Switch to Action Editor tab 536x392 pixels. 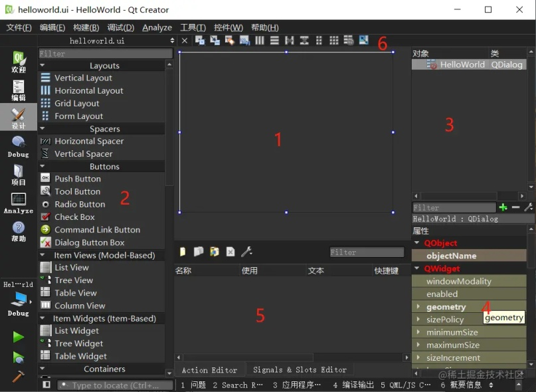[x=209, y=370]
